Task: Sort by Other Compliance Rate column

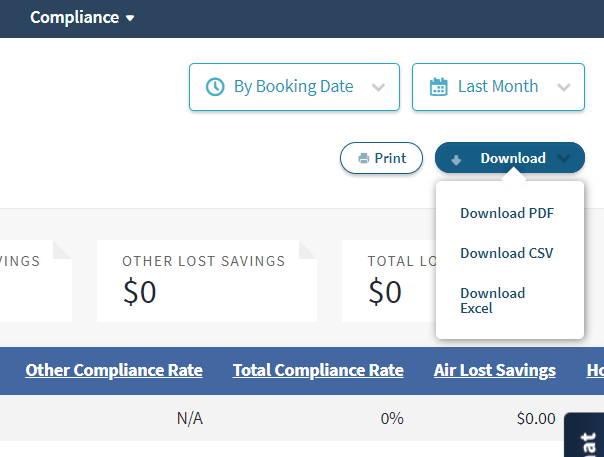Action: tap(114, 370)
